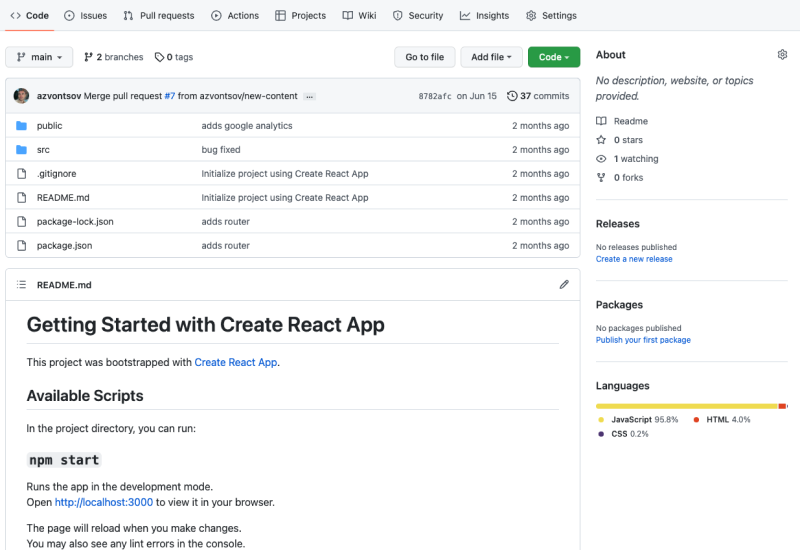
Task: Expand the Add file dropdown
Action: [491, 57]
